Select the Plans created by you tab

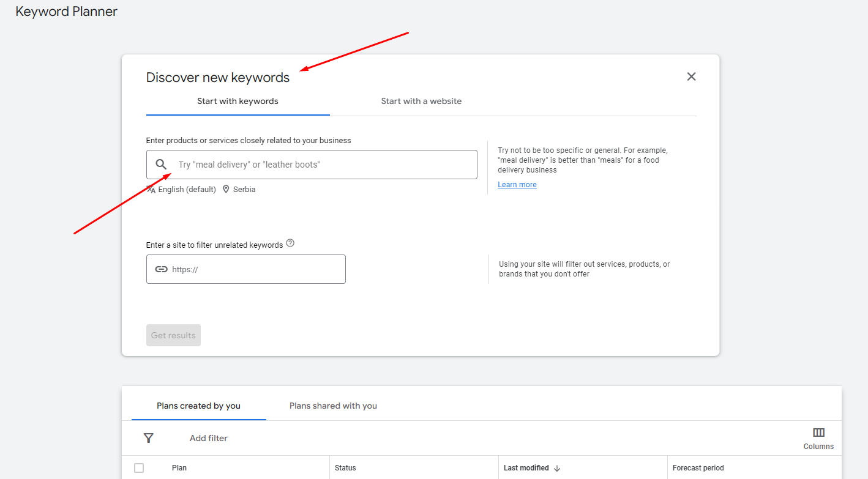tap(198, 406)
